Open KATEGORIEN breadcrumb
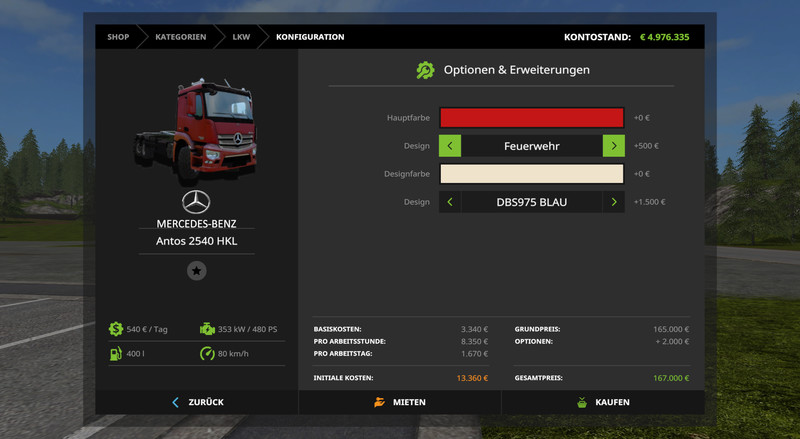 (180, 37)
